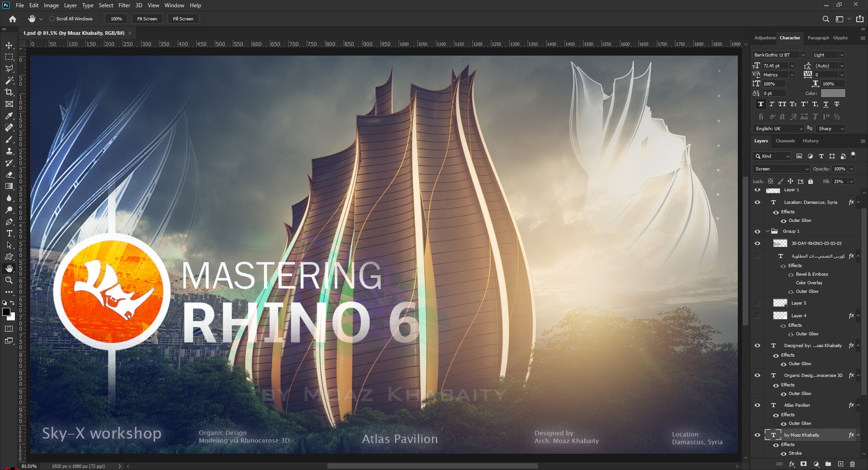Hide the Location: Damascus, Syria layer

tap(757, 202)
